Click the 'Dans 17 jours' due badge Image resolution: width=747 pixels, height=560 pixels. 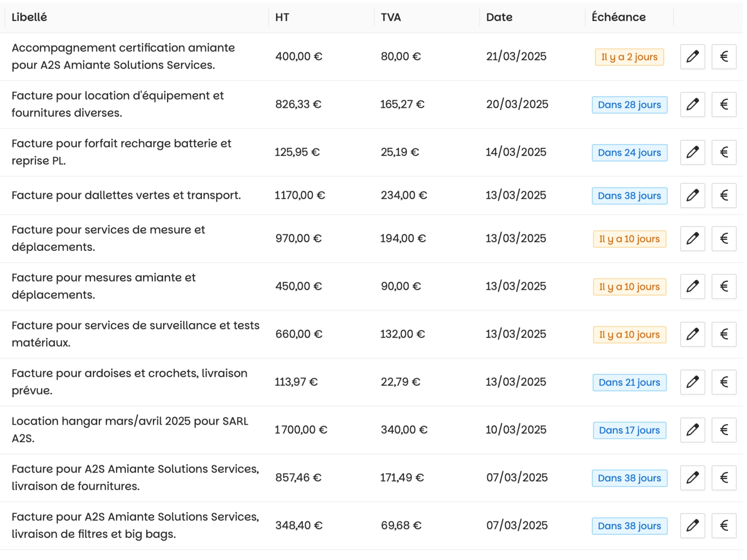click(x=629, y=431)
